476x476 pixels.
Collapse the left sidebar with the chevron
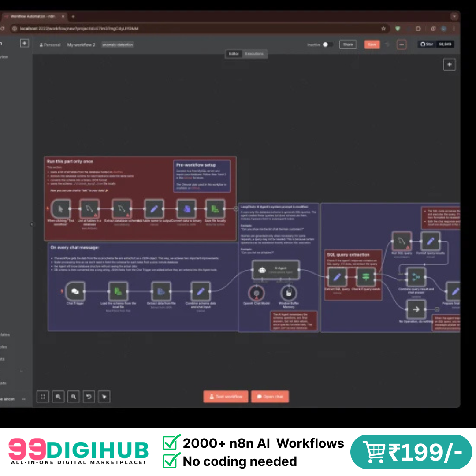[x=32, y=224]
